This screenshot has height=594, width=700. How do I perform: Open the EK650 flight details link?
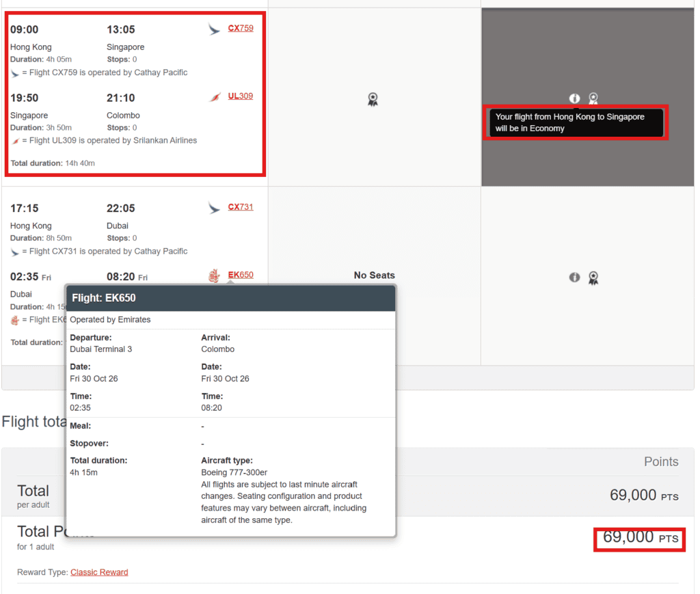pos(241,275)
